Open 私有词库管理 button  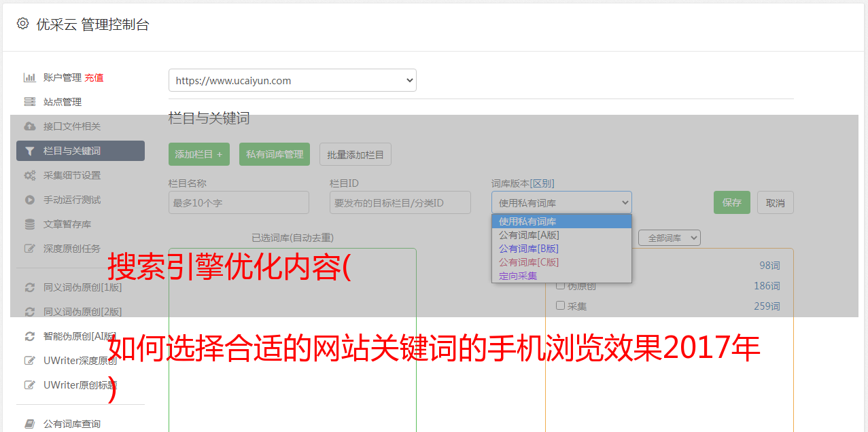(275, 154)
